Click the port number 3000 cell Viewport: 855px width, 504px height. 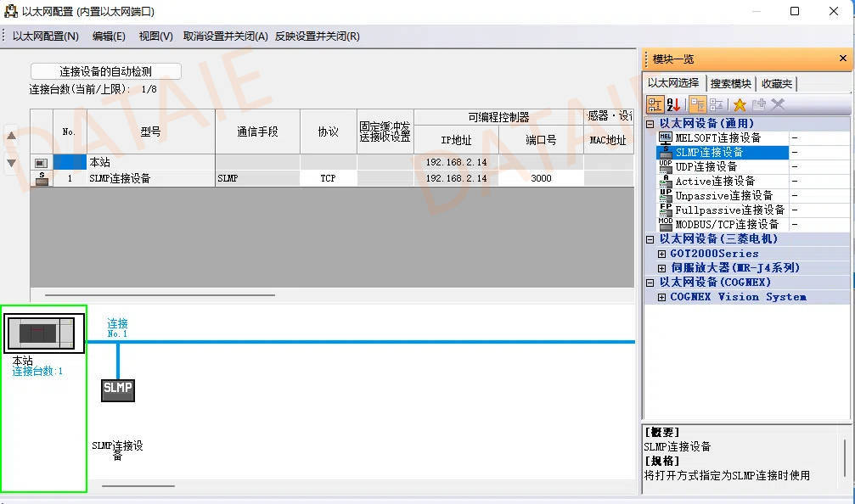click(541, 178)
